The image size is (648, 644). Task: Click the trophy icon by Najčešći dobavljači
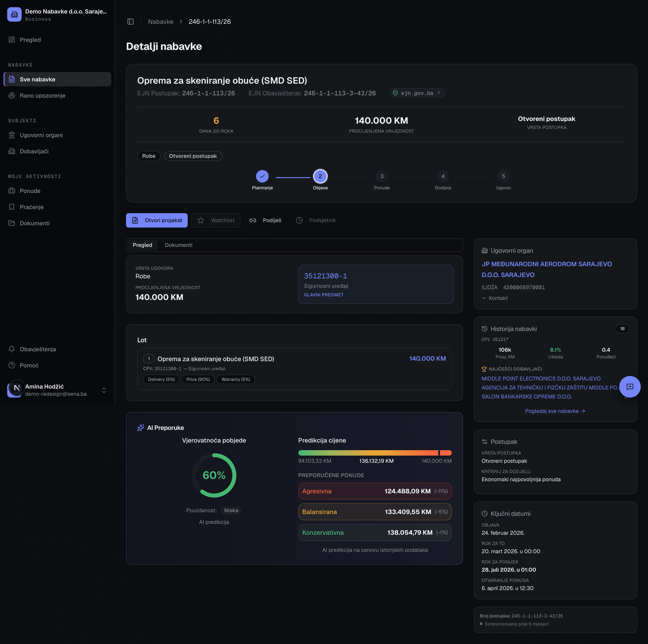[x=484, y=369]
